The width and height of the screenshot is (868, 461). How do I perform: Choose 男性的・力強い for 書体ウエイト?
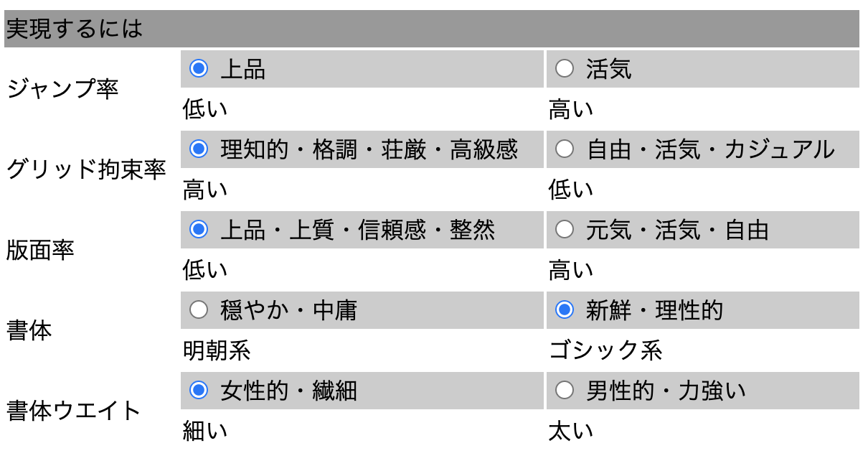click(x=565, y=391)
